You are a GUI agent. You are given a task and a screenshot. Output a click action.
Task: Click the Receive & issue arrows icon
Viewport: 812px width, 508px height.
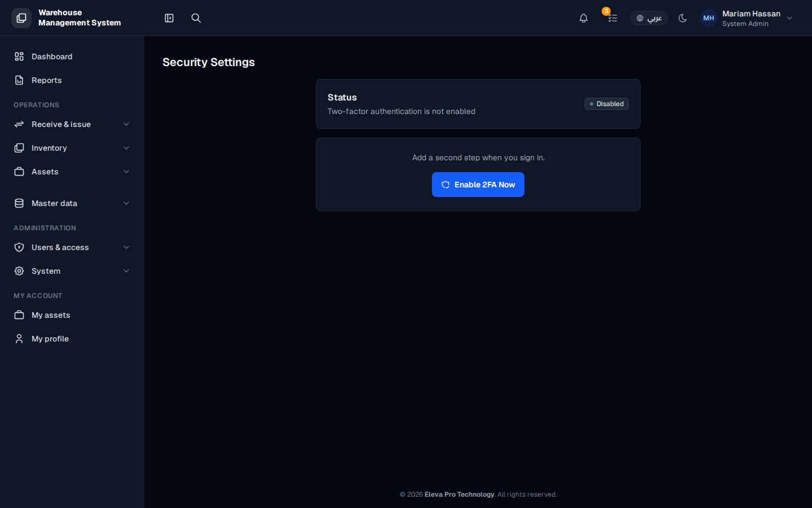tap(19, 124)
